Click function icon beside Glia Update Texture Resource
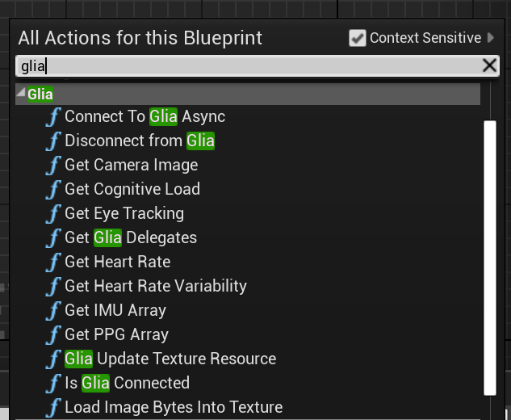Image resolution: width=511 pixels, height=420 pixels. tap(54, 359)
